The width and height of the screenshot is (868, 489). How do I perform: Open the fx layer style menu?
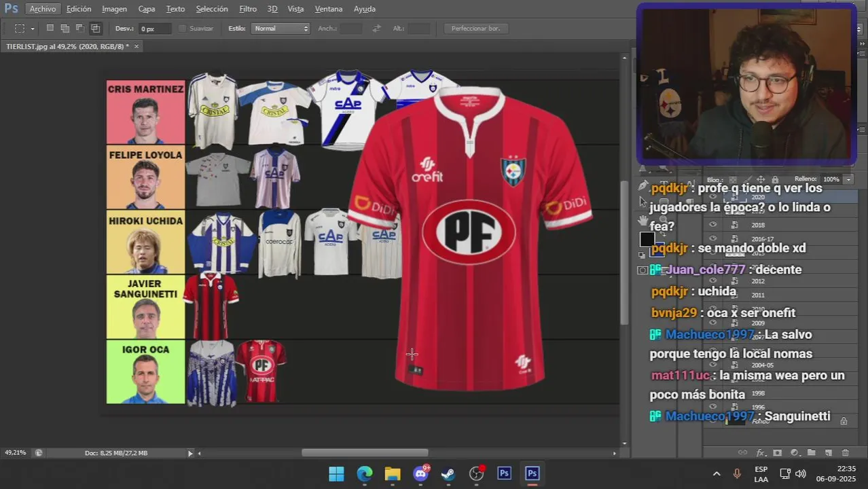click(x=761, y=453)
